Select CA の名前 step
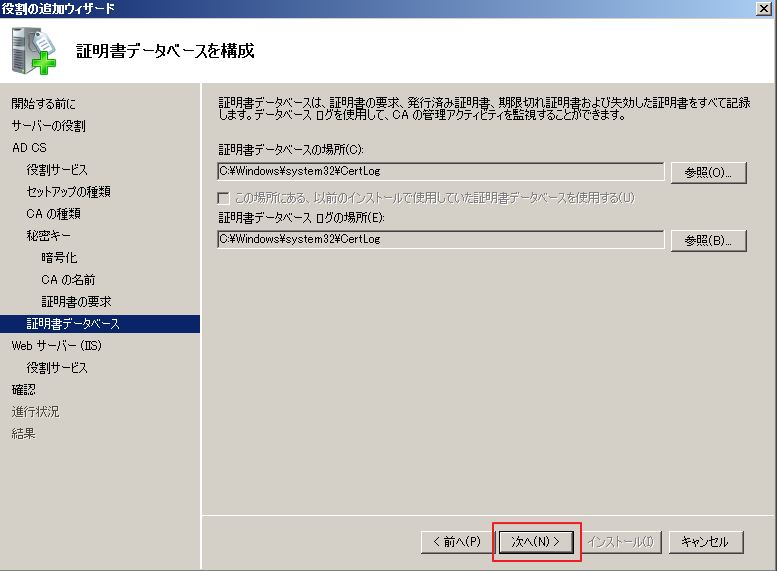Viewport: 777px width, 571px height. [x=68, y=280]
